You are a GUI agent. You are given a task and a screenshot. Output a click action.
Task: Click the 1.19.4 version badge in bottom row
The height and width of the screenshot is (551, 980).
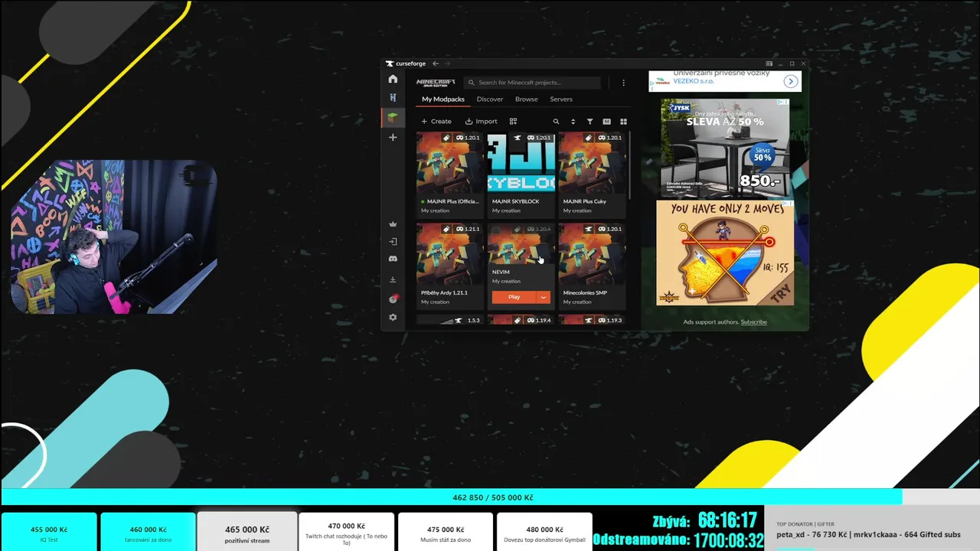click(538, 320)
